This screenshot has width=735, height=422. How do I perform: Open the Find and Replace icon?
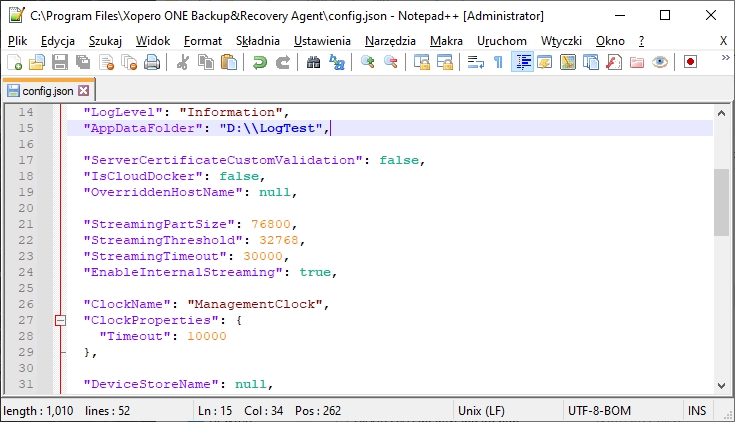pyautogui.click(x=337, y=62)
